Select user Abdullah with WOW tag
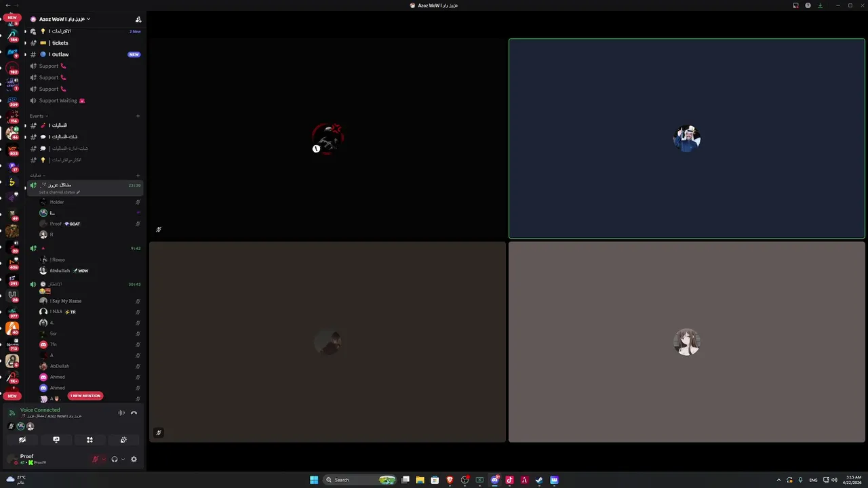 pyautogui.click(x=90, y=270)
